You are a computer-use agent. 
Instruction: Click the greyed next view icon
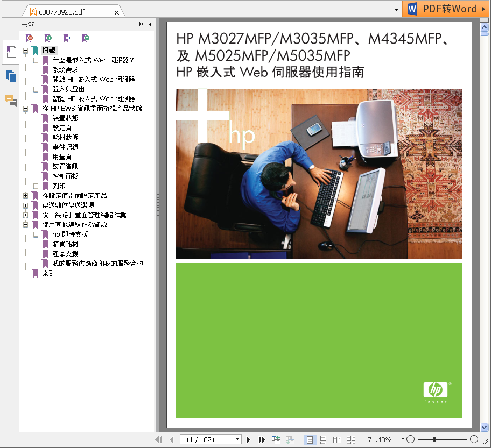click(290, 439)
